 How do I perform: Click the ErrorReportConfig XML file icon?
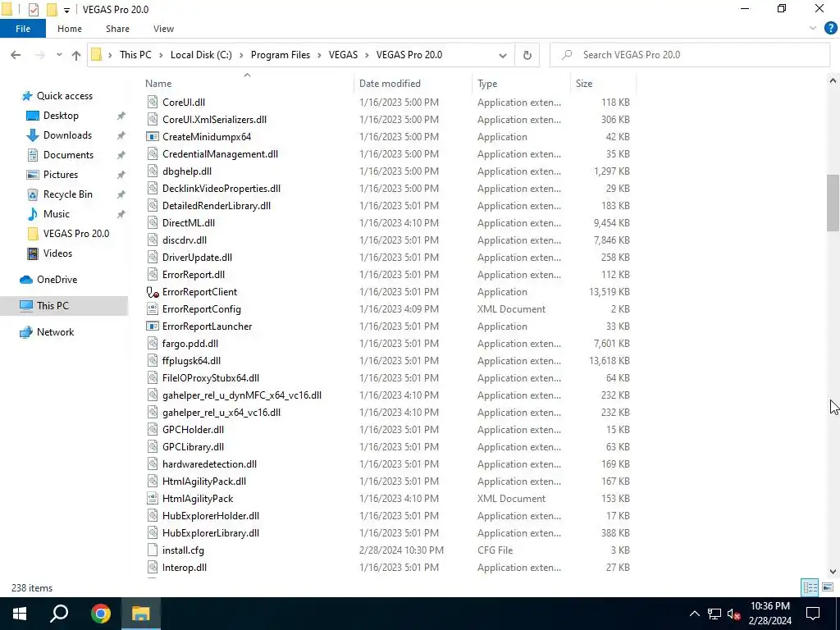click(x=153, y=309)
